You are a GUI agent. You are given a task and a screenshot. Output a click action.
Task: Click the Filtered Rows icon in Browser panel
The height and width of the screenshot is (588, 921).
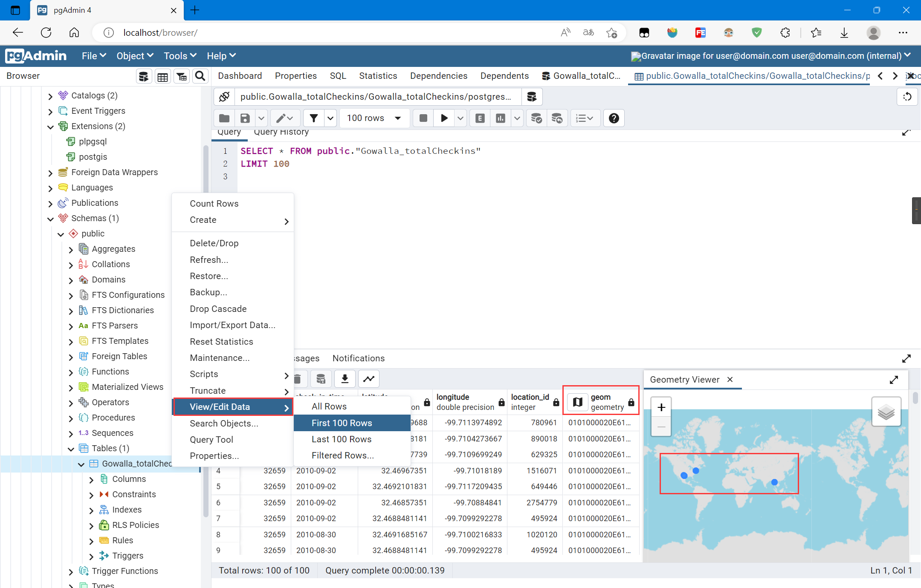[x=182, y=76]
